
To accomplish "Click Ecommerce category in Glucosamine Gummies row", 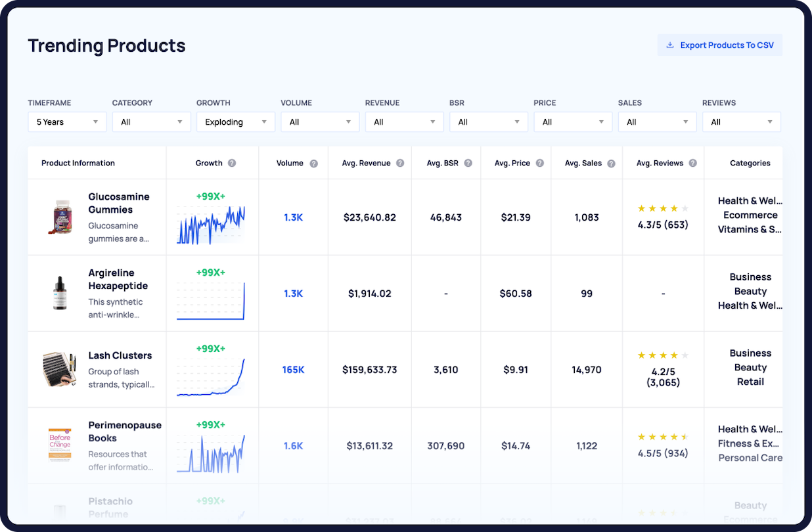I will [x=750, y=215].
